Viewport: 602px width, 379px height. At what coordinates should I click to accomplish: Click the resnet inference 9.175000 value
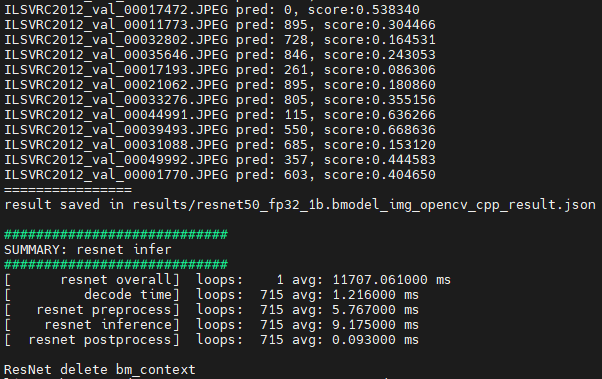[364, 325]
